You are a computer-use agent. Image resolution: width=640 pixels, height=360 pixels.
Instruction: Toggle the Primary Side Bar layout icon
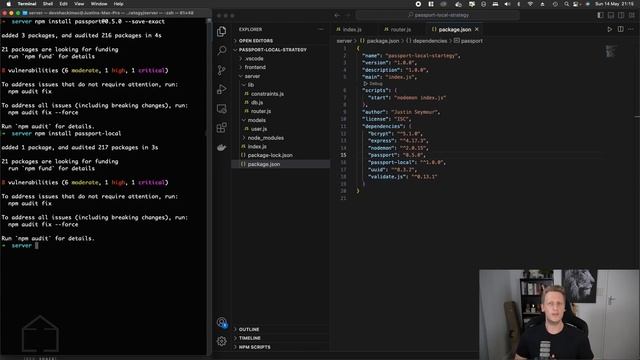point(600,15)
